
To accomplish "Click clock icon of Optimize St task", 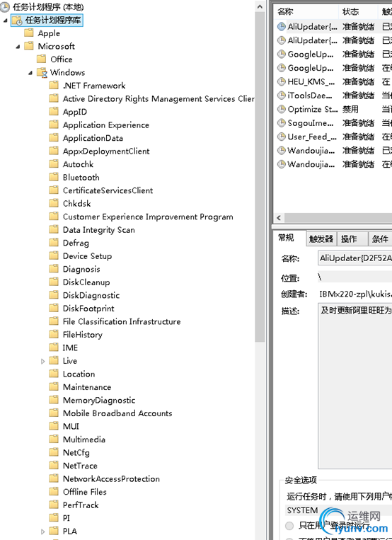I will (x=282, y=109).
